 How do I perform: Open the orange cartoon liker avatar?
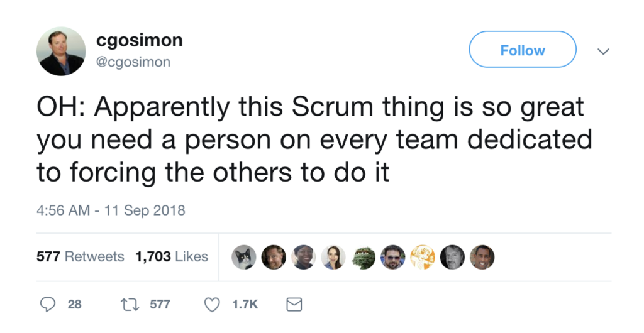click(423, 257)
